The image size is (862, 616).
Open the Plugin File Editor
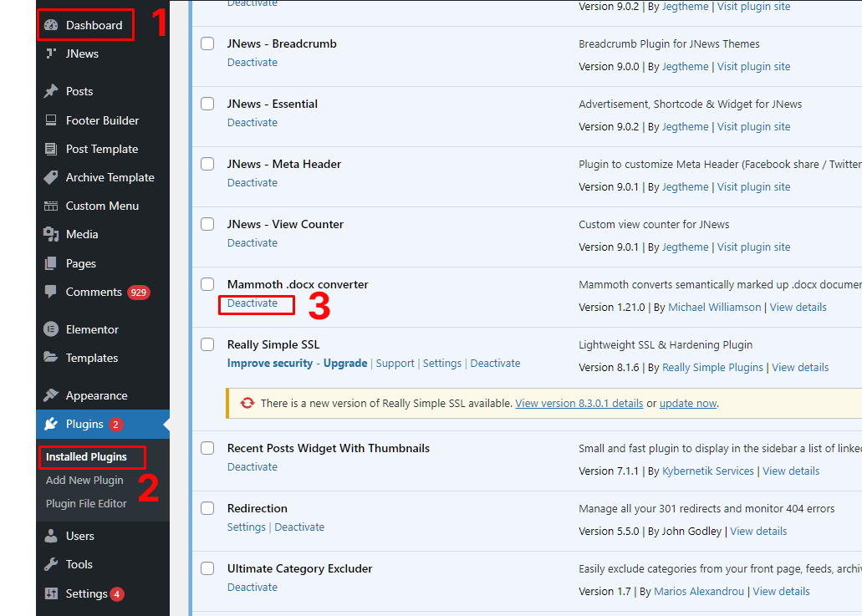(x=86, y=503)
